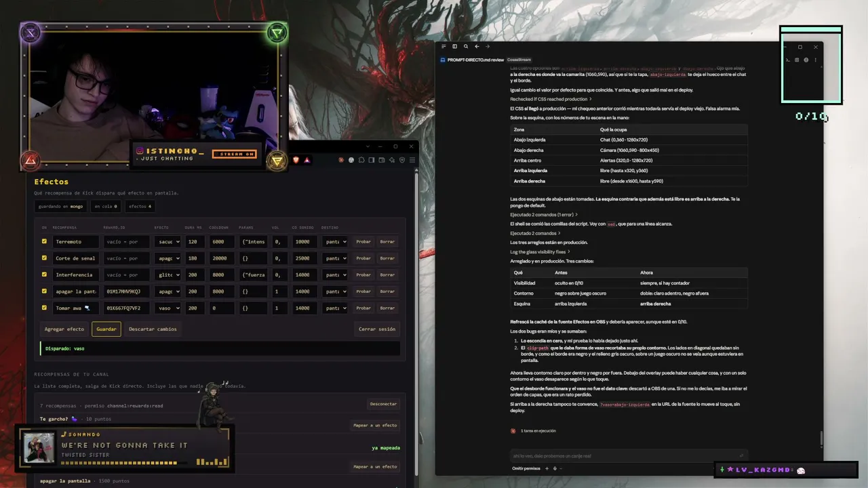Click Probar for the Terremoto effect

click(363, 241)
